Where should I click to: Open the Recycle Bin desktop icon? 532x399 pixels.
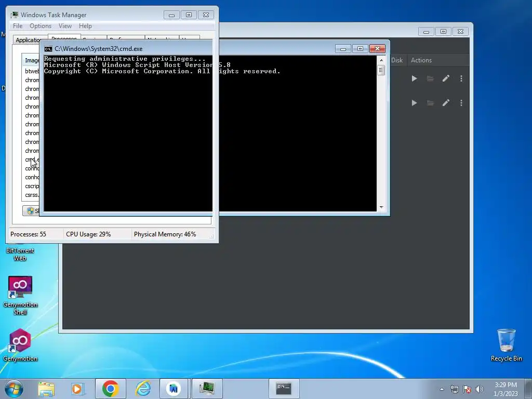[506, 345]
